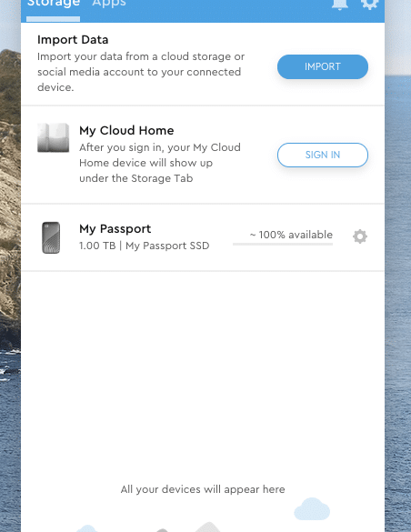Click the Import Data description text

point(141,72)
